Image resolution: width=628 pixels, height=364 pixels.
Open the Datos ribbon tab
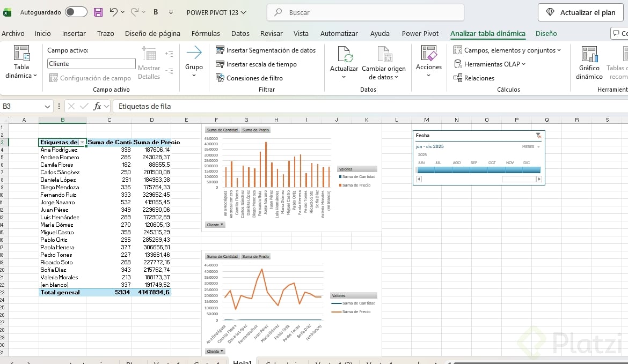click(x=240, y=34)
